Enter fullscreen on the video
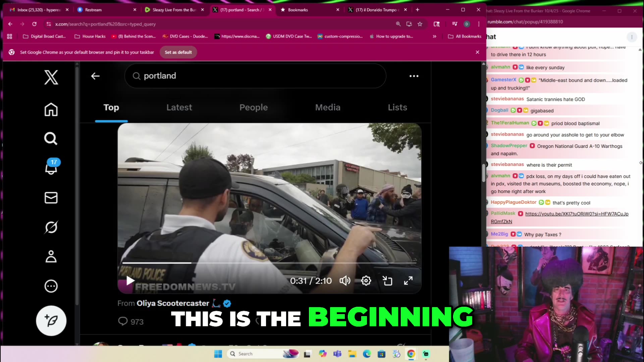The height and width of the screenshot is (362, 644). [408, 281]
